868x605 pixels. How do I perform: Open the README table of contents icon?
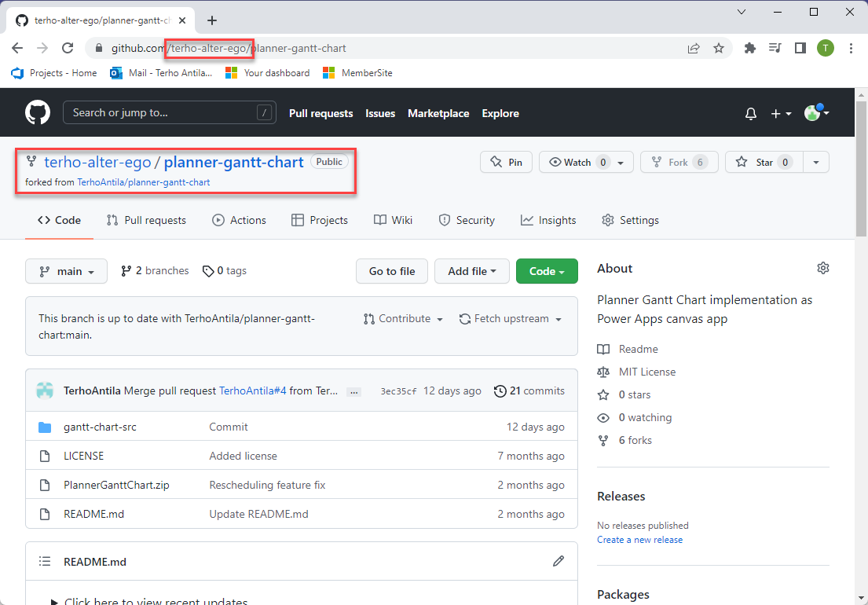click(x=46, y=562)
